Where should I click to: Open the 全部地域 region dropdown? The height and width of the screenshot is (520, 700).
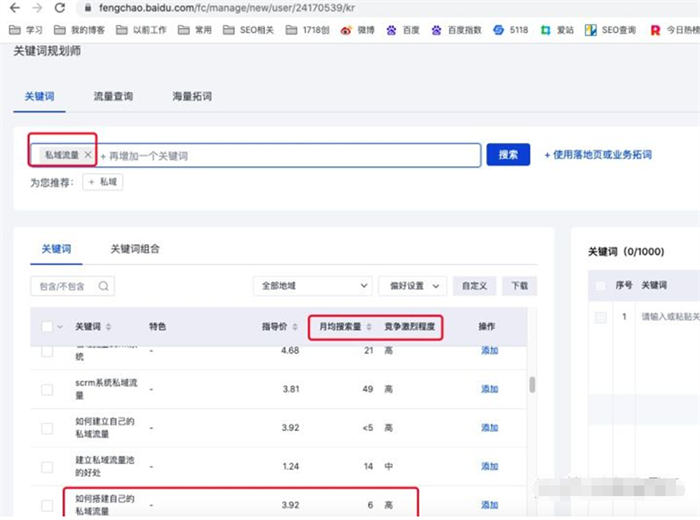coord(312,286)
